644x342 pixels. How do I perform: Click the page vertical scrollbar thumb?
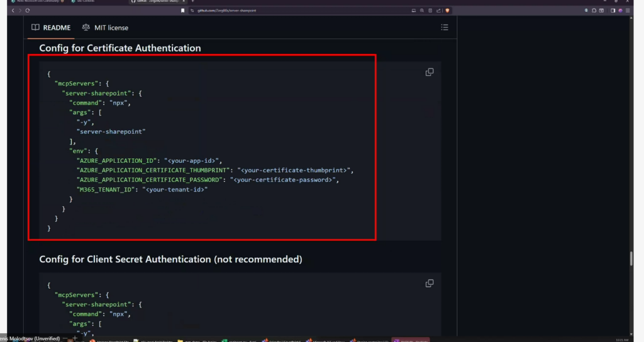pyautogui.click(x=631, y=258)
